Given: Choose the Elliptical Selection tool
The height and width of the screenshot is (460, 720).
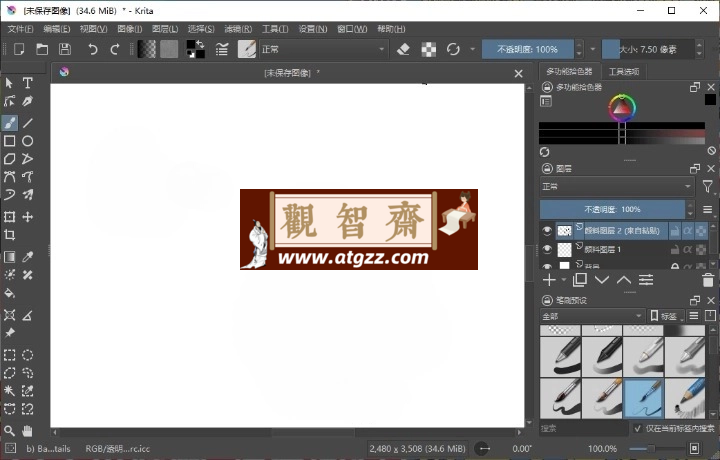Looking at the screenshot, I should tap(28, 355).
